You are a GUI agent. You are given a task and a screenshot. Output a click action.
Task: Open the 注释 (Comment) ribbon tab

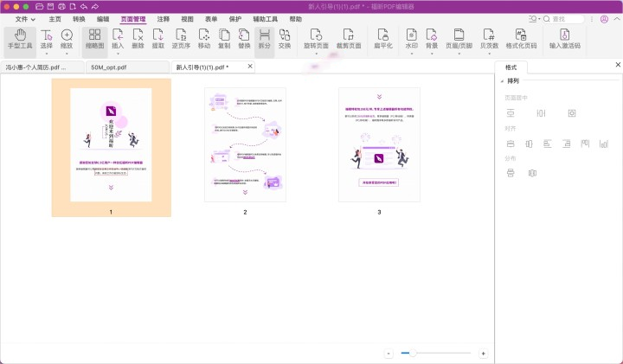pos(164,18)
